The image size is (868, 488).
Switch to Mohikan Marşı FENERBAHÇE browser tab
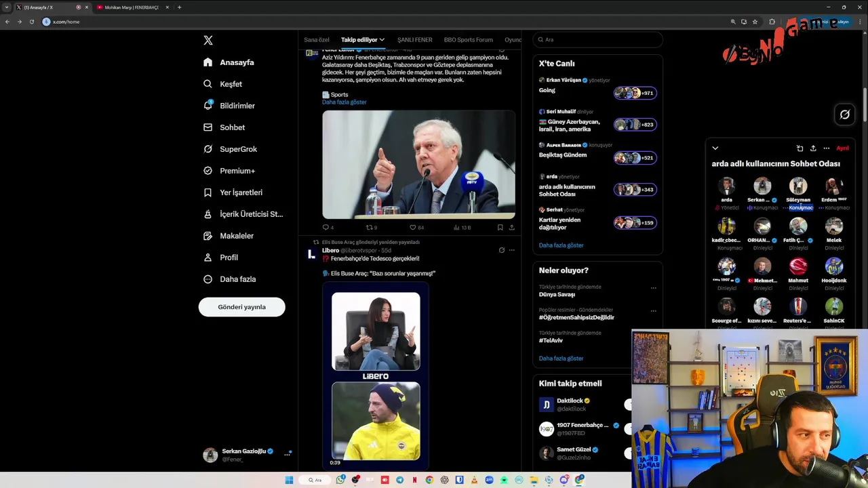132,7
